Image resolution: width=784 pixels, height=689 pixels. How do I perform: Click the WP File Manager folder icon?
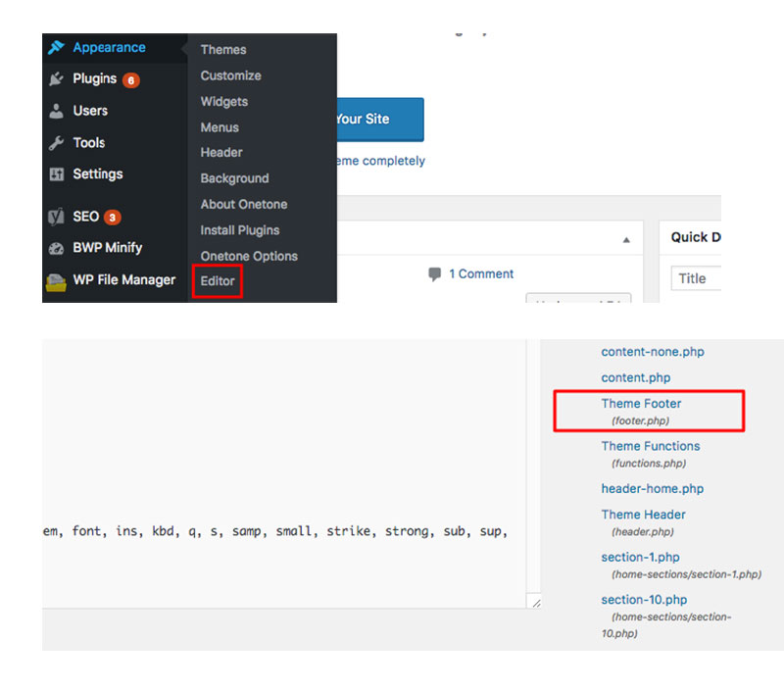click(x=56, y=282)
